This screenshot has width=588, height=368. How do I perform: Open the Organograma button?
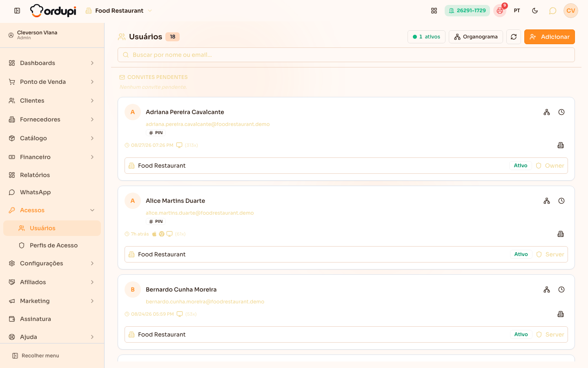pyautogui.click(x=476, y=37)
